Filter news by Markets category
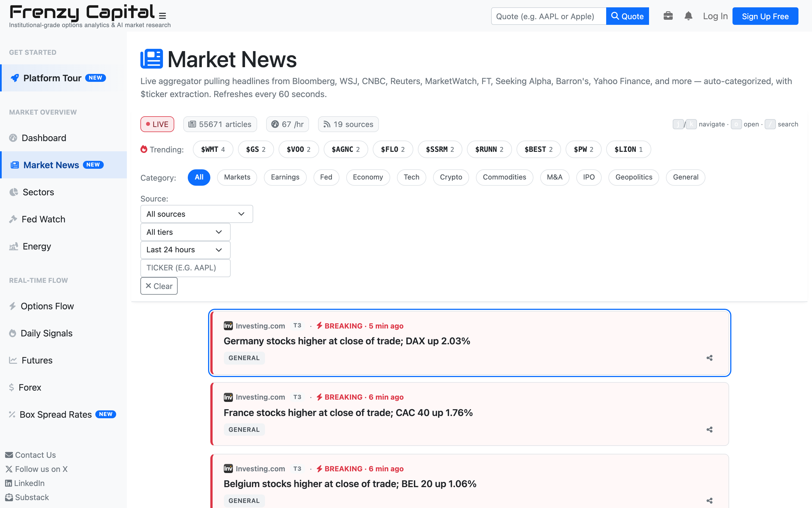 (x=237, y=177)
